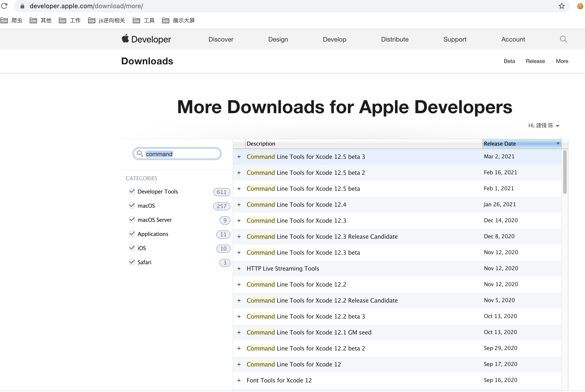Image resolution: width=585 pixels, height=392 pixels.
Task: Toggle Release Date sort order with the arrow
Action: (558, 144)
